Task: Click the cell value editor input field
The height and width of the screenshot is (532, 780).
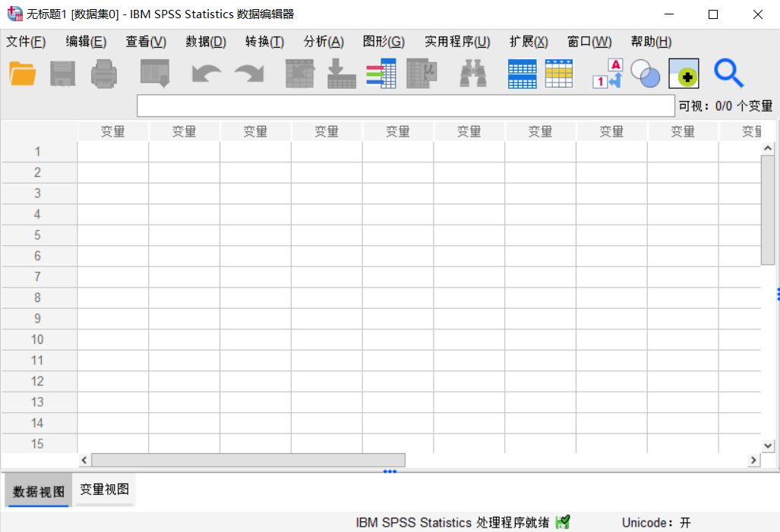Action: click(406, 106)
